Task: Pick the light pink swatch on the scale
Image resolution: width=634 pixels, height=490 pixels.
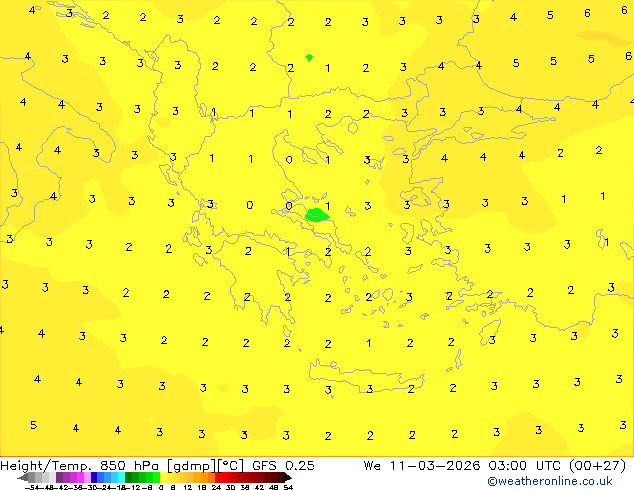Action: 87,477
